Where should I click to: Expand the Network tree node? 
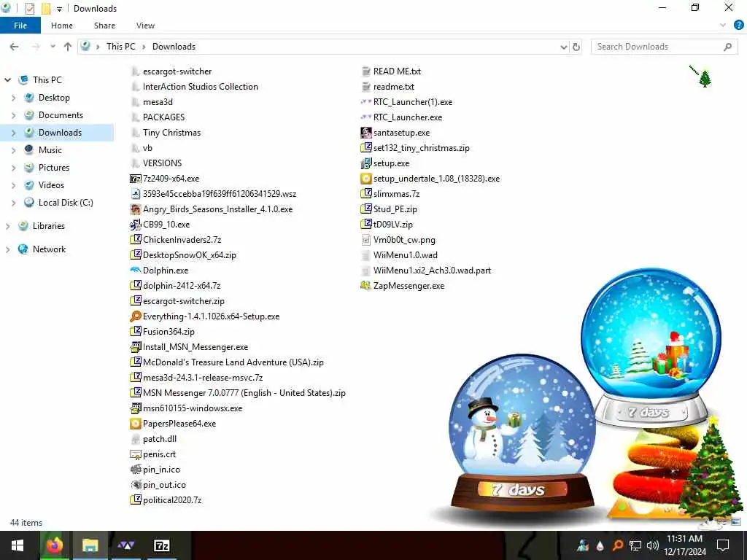coord(7,249)
